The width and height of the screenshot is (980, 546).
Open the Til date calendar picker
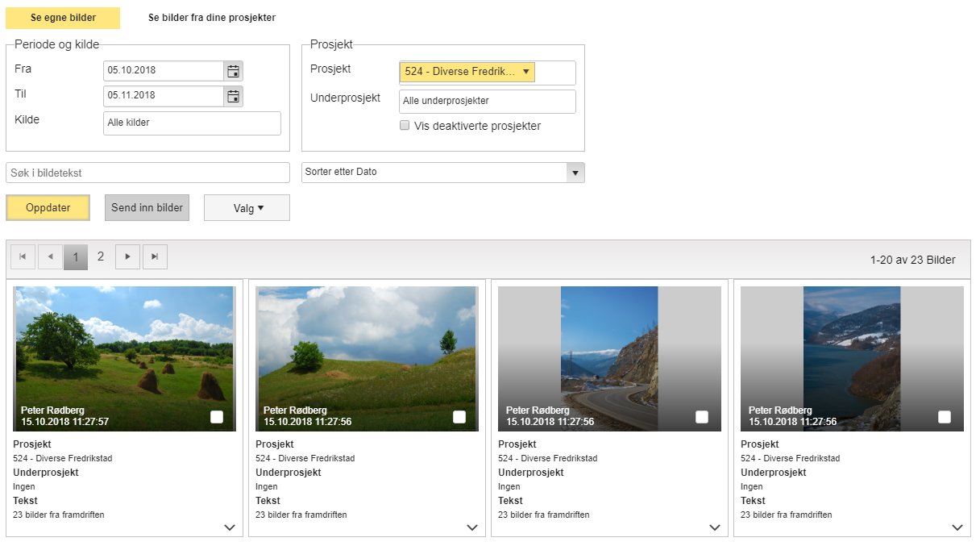[233, 97]
